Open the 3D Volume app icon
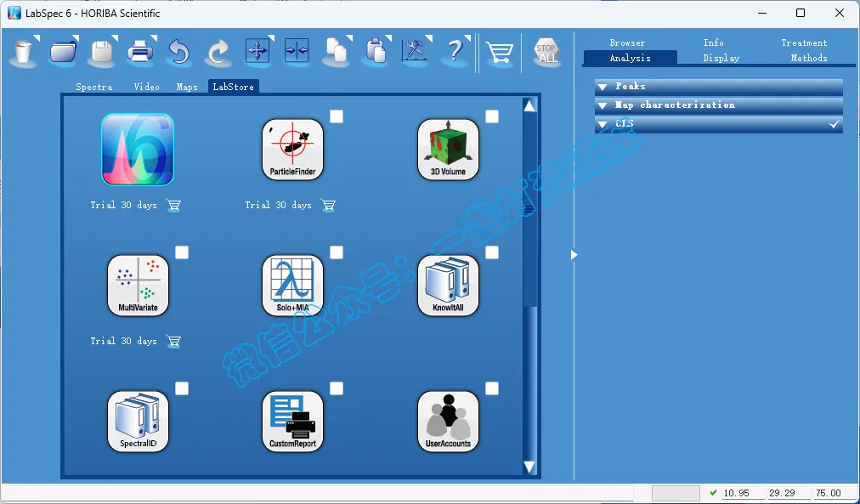 point(448,150)
